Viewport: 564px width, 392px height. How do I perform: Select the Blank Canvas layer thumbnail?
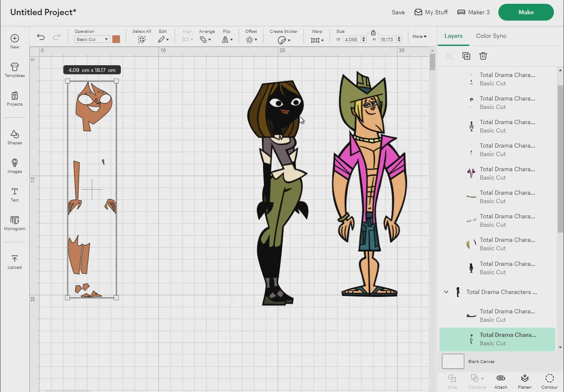pos(453,361)
